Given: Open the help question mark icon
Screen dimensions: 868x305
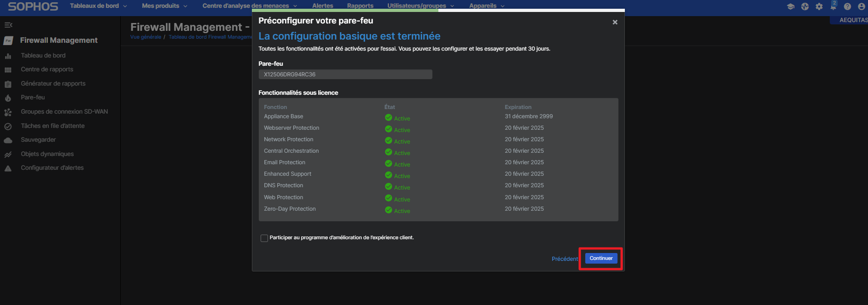Looking at the screenshot, I should (x=847, y=6).
